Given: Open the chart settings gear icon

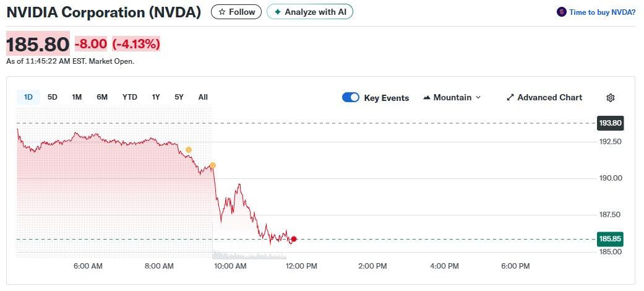Looking at the screenshot, I should (611, 98).
